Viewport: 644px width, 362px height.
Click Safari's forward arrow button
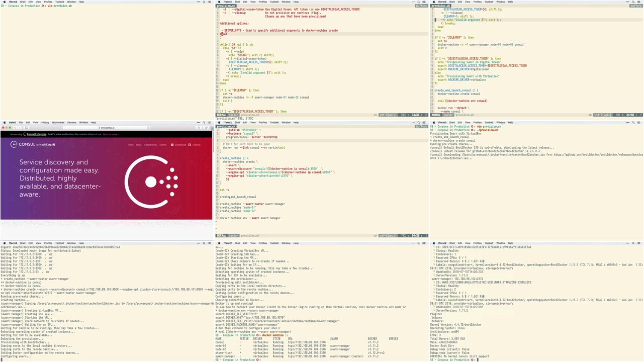point(20,128)
